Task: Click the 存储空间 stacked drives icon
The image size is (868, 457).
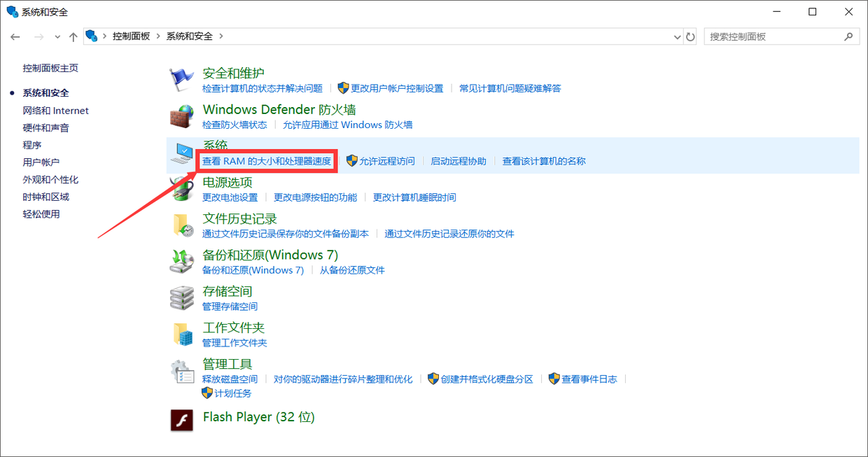Action: 182,298
